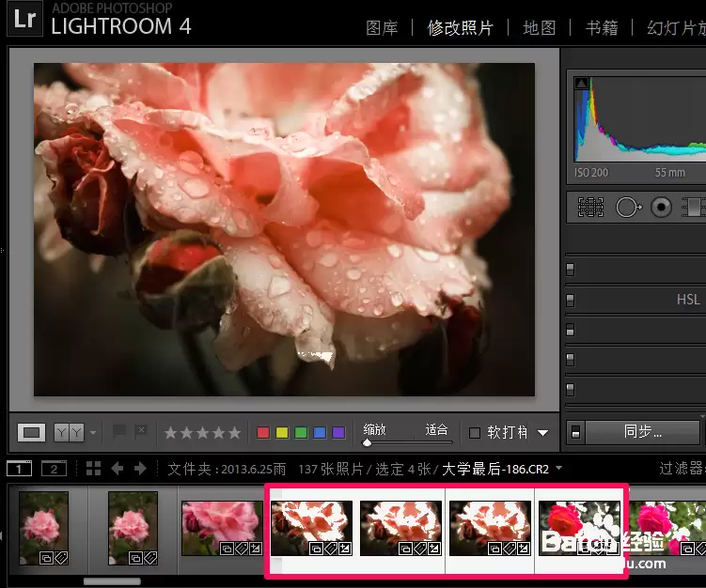Open the dropdown after 大学最后-186.CR2
This screenshot has width=706, height=588.
pos(558,468)
